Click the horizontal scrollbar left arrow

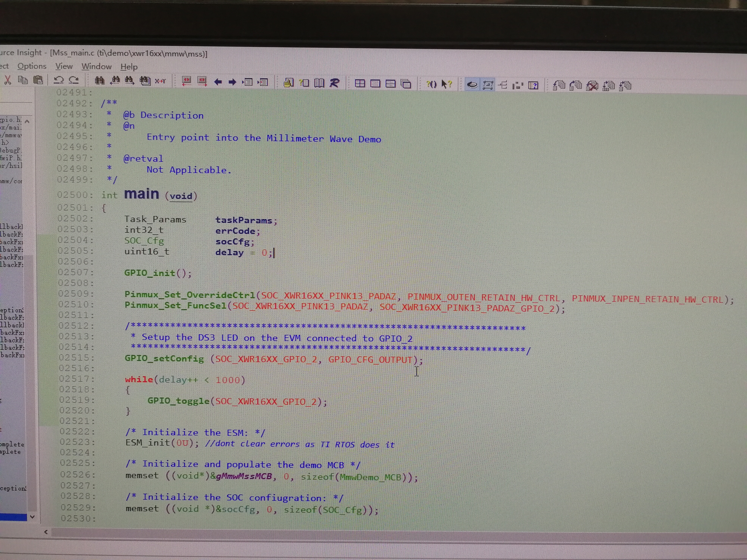click(x=46, y=532)
